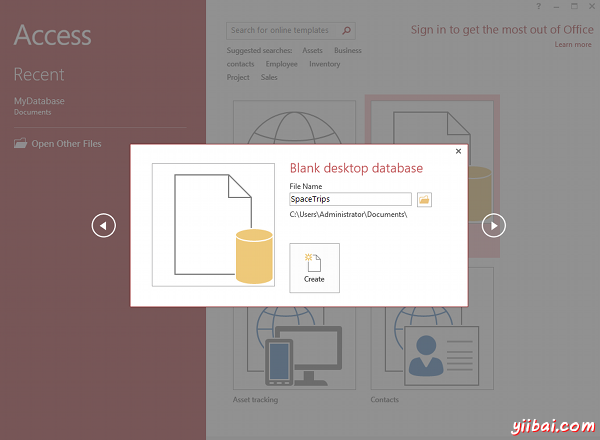
Task: Go to the previous template with left arrow
Action: (104, 226)
